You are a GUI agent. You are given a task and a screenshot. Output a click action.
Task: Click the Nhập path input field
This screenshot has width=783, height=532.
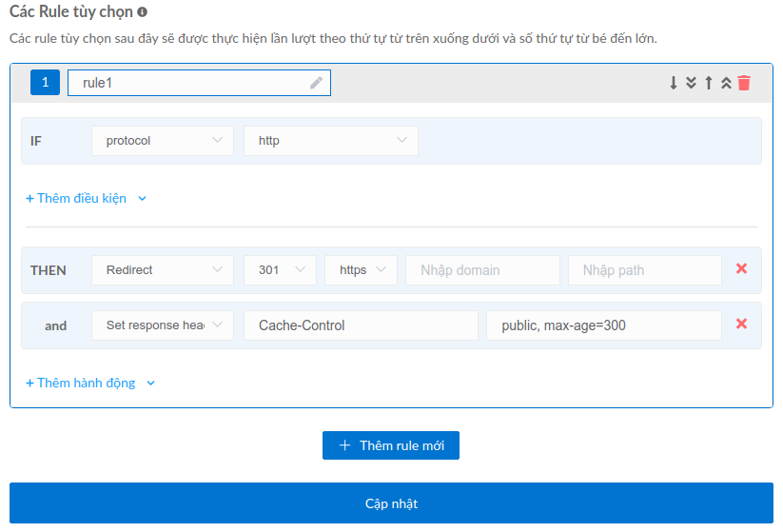click(645, 270)
